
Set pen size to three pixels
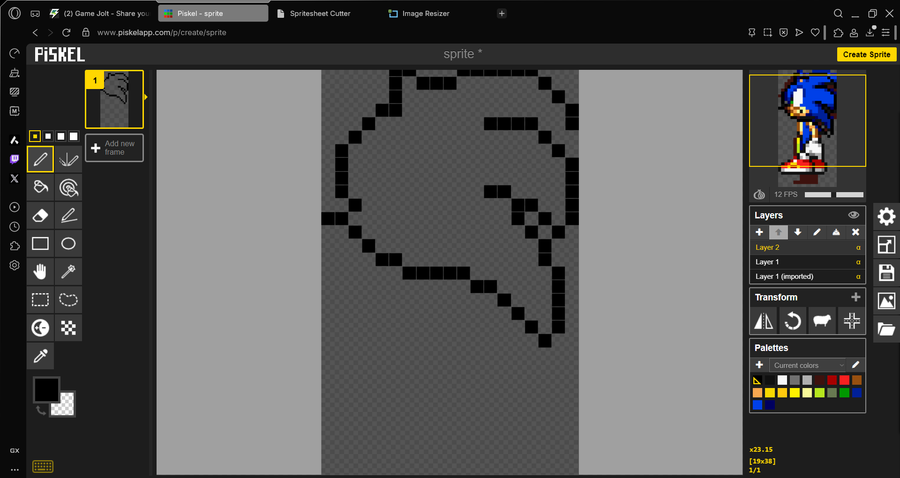(x=61, y=136)
